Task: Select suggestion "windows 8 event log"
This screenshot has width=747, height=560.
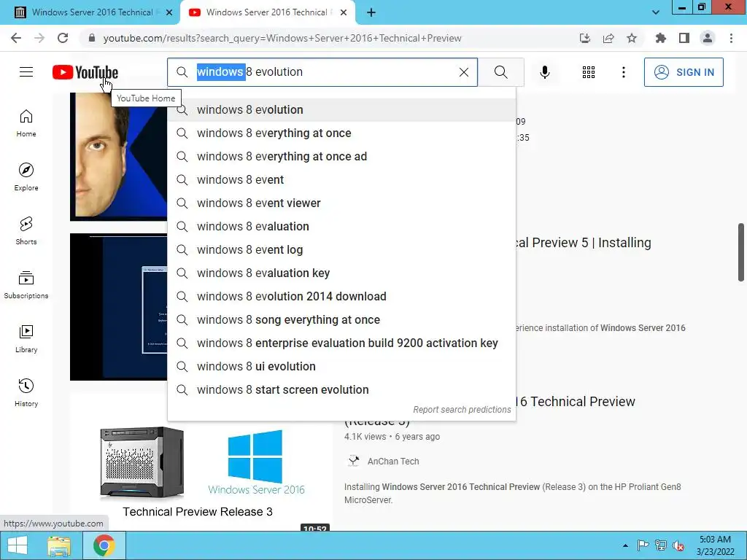Action: (341, 250)
